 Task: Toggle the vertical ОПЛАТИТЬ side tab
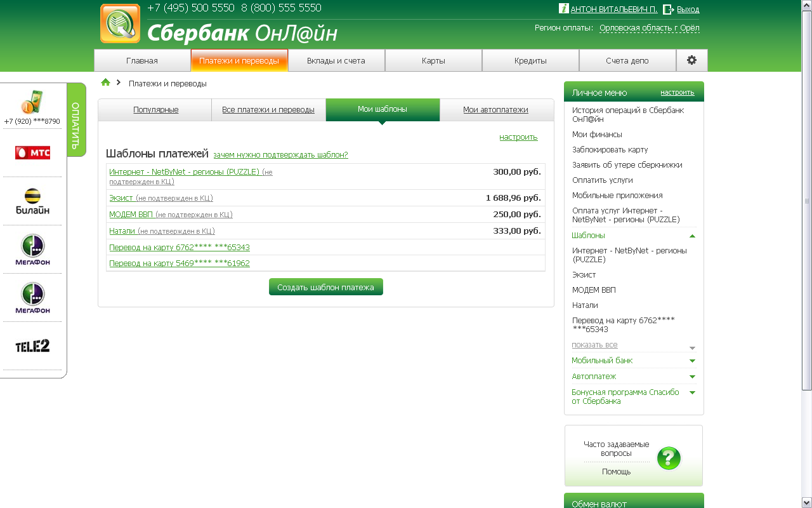point(75,119)
